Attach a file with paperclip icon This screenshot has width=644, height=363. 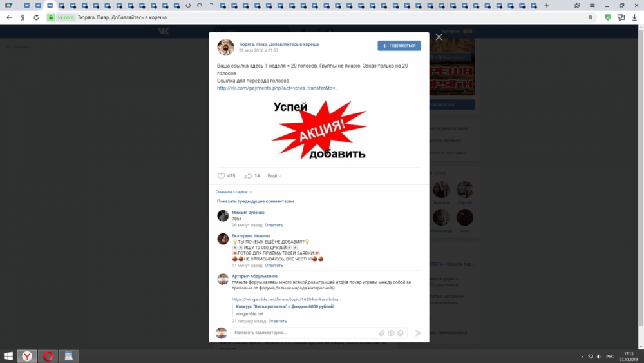(x=381, y=333)
